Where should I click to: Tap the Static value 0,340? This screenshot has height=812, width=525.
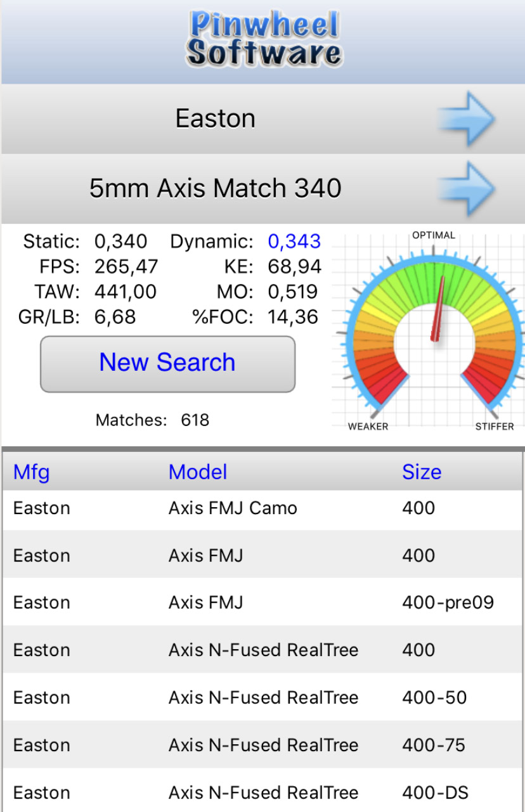coord(121,242)
